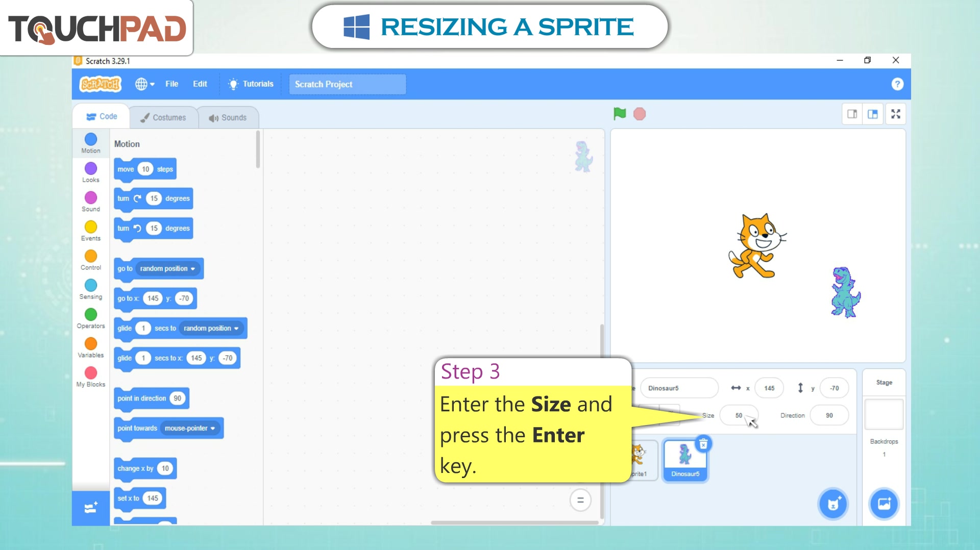Click the red stop button
Screen dimensions: 980x550
tap(640, 114)
